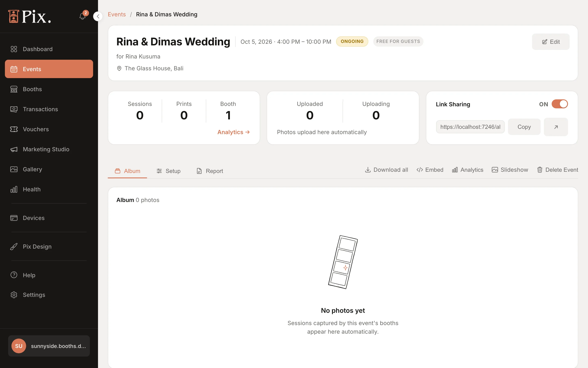Go to Dashboard in the sidebar
588x368 pixels.
point(49,49)
